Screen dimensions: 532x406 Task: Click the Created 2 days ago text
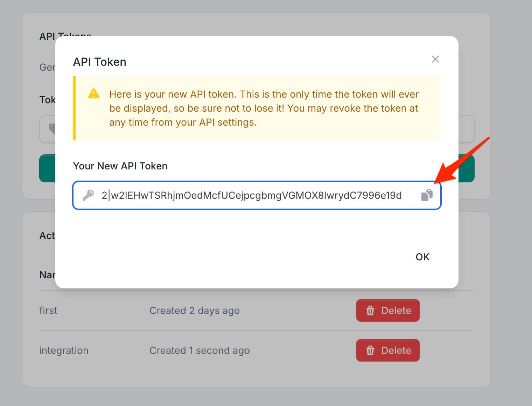click(195, 310)
